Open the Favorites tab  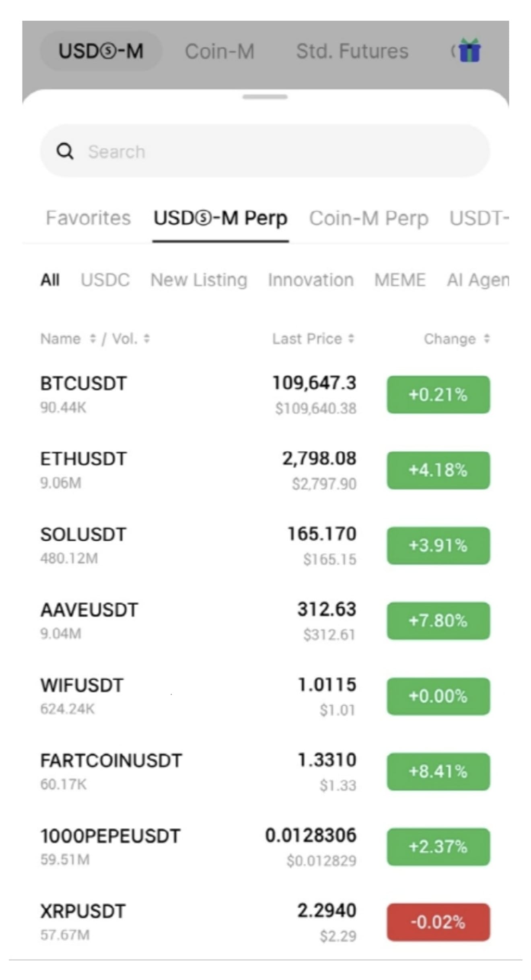pyautogui.click(x=88, y=218)
